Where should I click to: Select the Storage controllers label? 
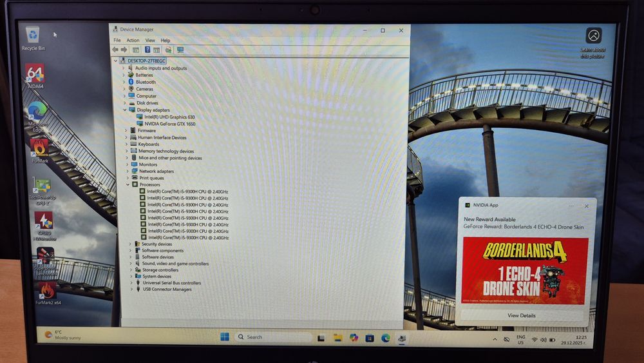160,271
